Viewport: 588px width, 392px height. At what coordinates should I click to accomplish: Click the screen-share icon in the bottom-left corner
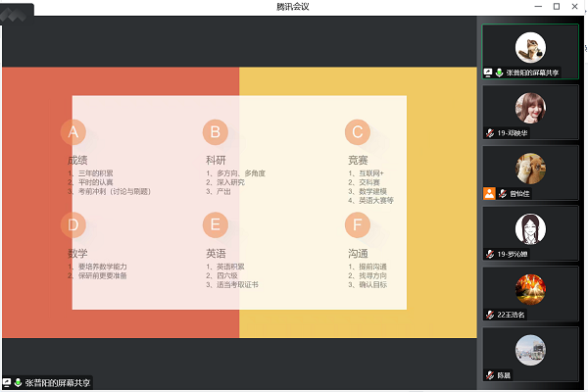[7, 382]
